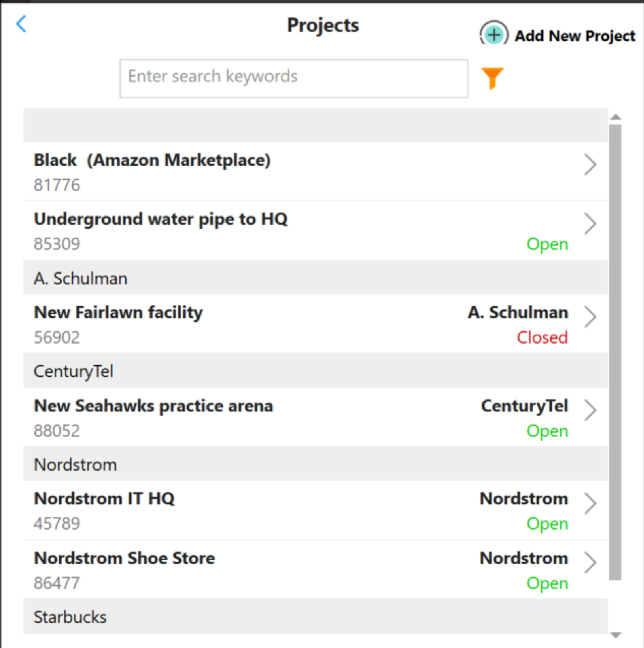Click the Add New Project plus icon
644x648 pixels.
point(494,34)
